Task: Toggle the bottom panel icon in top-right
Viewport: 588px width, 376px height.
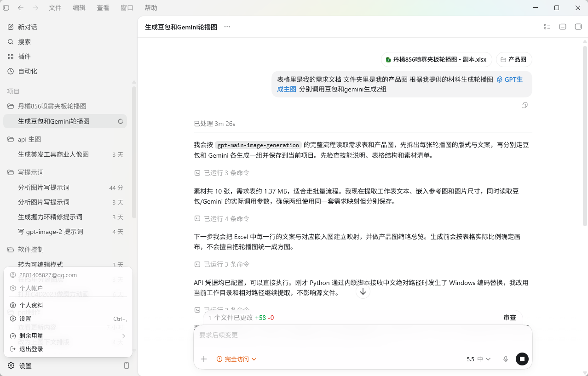Action: [x=563, y=27]
